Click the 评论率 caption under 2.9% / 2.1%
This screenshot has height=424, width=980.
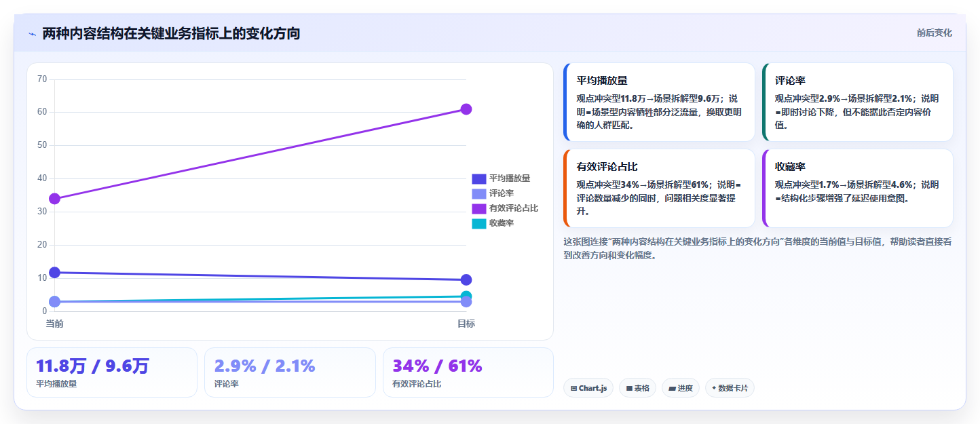[226, 384]
